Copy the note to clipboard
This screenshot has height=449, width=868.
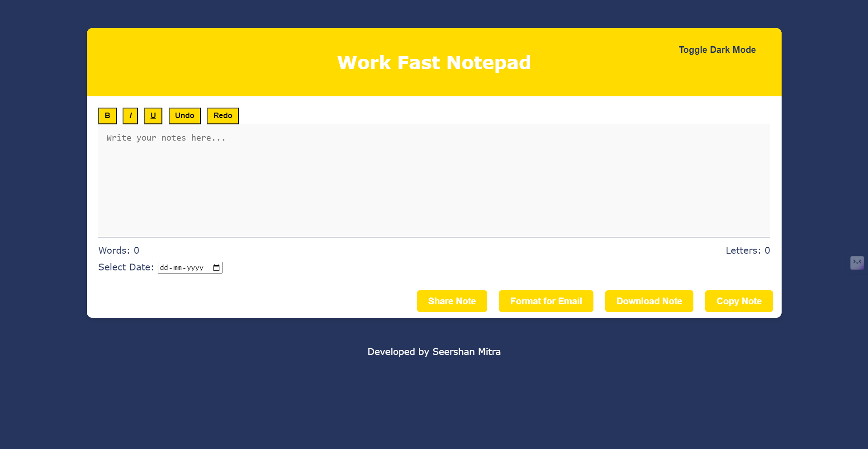pyautogui.click(x=739, y=301)
